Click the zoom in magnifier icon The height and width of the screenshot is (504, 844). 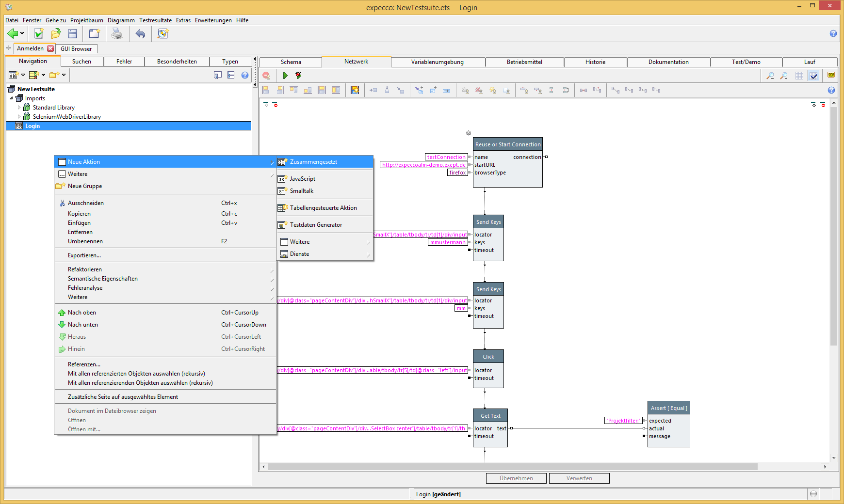pos(784,76)
